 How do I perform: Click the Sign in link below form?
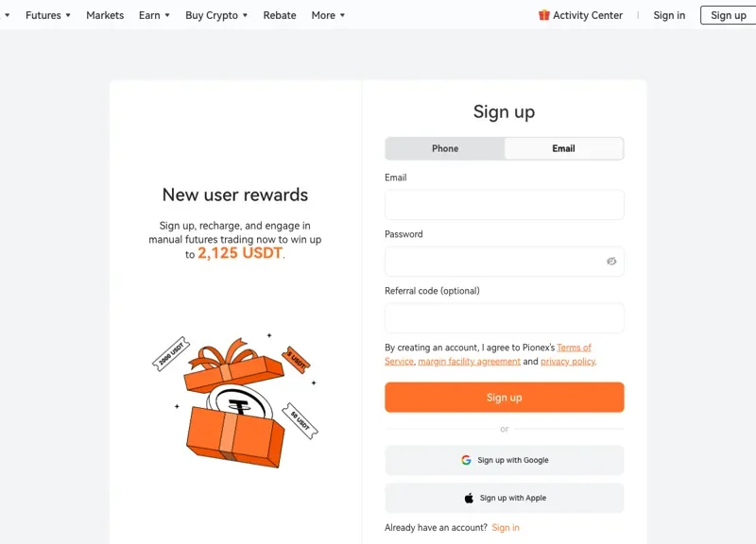506,527
